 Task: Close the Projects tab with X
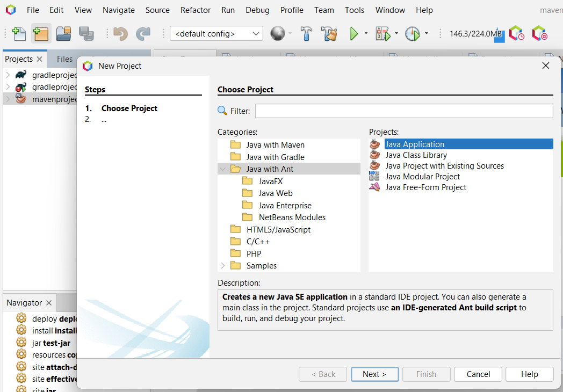[40, 59]
